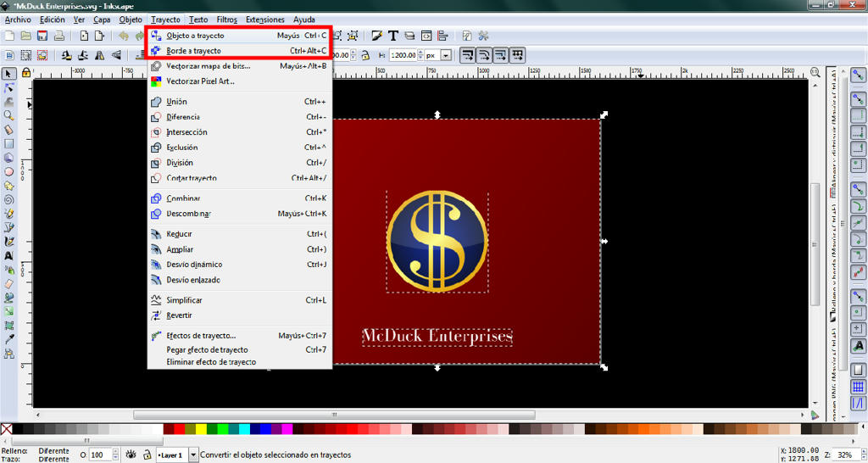Choose Simplificar from the menu
Viewport: 868px width, 463px height.
pos(240,300)
